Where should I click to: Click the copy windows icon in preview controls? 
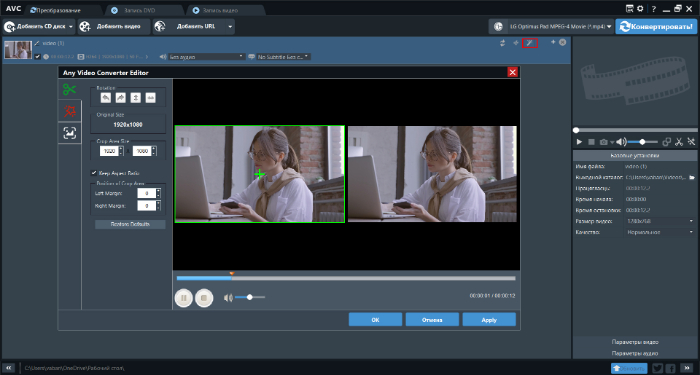coord(667,142)
